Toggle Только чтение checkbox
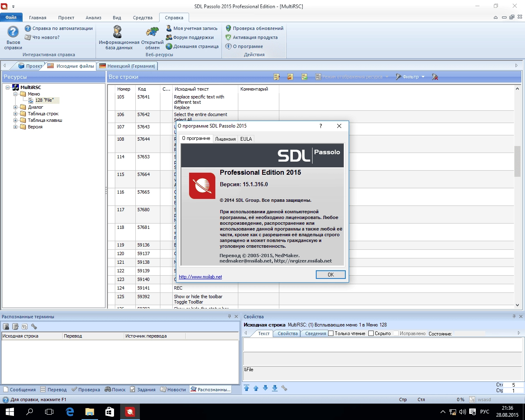Viewport: 525px width, 420px height. tap(331, 333)
